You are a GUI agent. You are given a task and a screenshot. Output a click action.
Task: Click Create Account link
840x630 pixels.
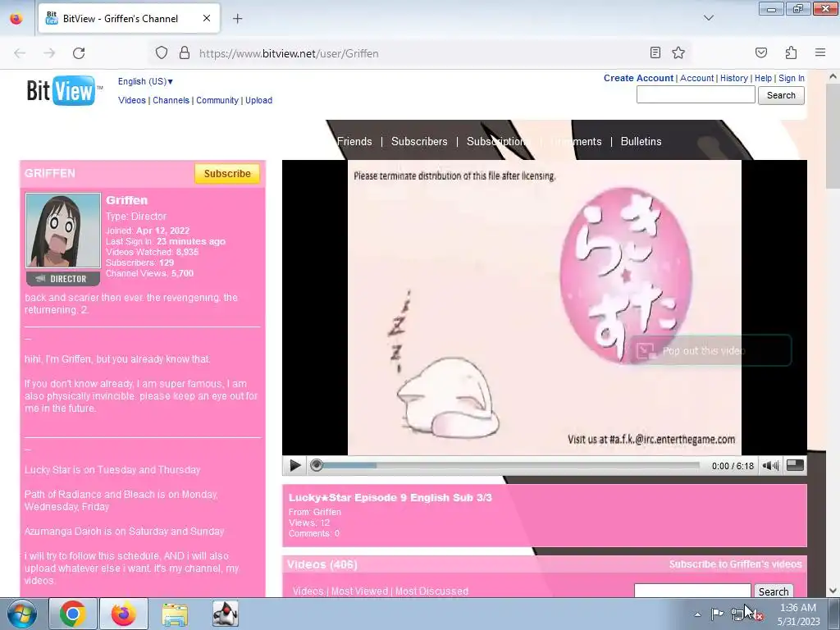pos(638,78)
